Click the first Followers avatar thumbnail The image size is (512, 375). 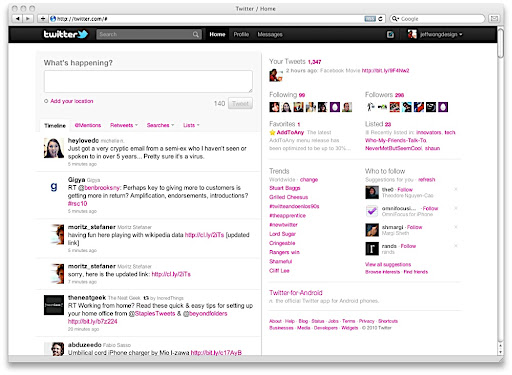pyautogui.click(x=370, y=107)
